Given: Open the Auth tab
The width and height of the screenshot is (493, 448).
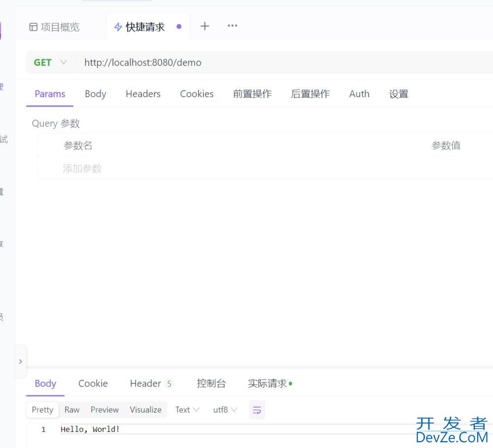Looking at the screenshot, I should 359,94.
